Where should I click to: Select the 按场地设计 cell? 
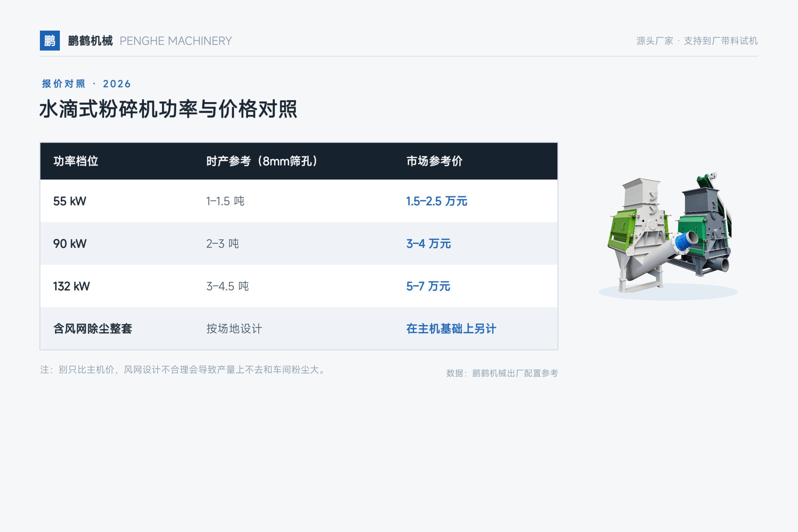tap(234, 329)
